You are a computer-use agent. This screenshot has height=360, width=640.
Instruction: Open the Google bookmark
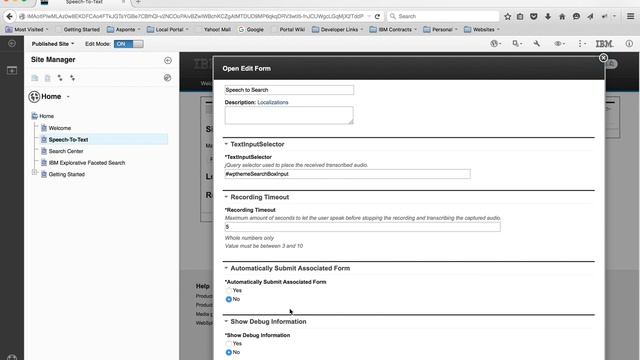251,29
